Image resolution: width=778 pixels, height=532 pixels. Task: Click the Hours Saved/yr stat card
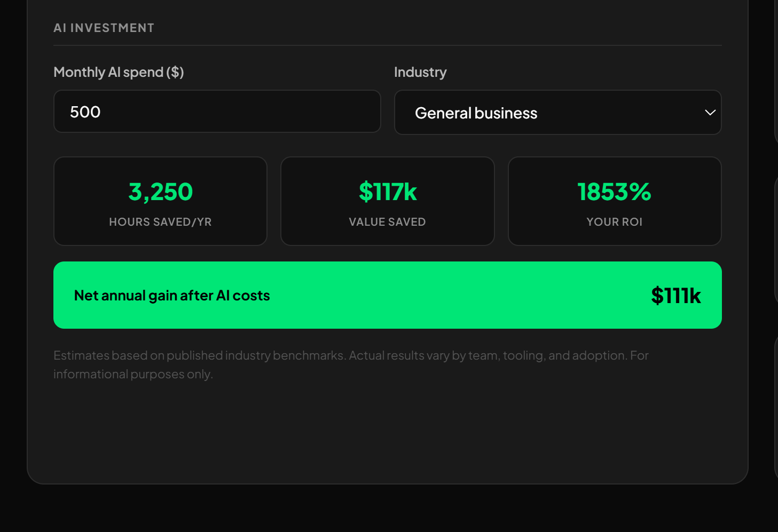160,201
